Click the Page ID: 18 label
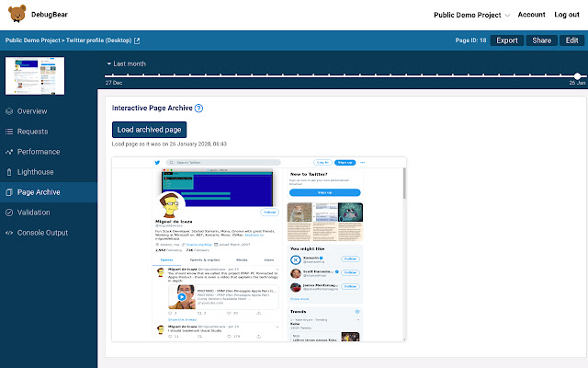The width and height of the screenshot is (588, 368). coord(470,40)
